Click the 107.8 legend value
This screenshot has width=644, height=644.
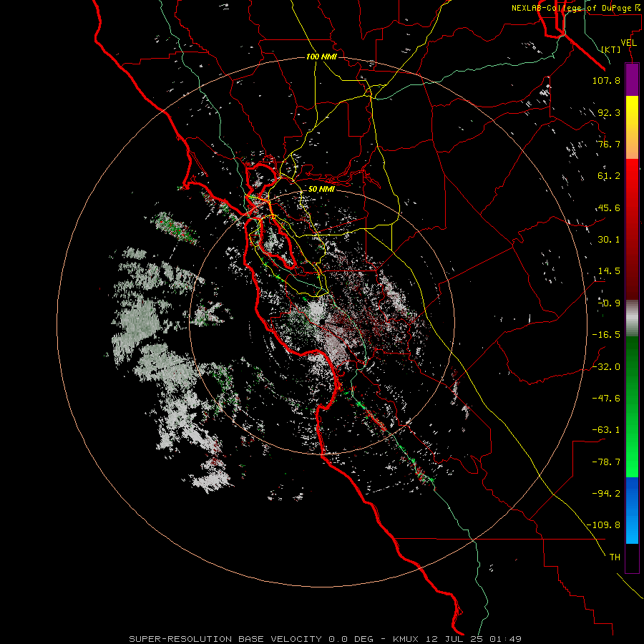point(606,80)
